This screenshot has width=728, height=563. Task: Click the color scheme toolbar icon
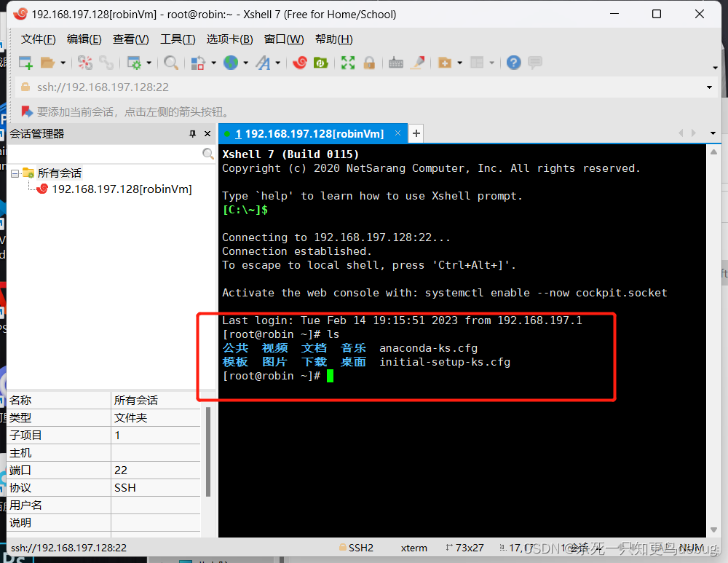click(198, 63)
